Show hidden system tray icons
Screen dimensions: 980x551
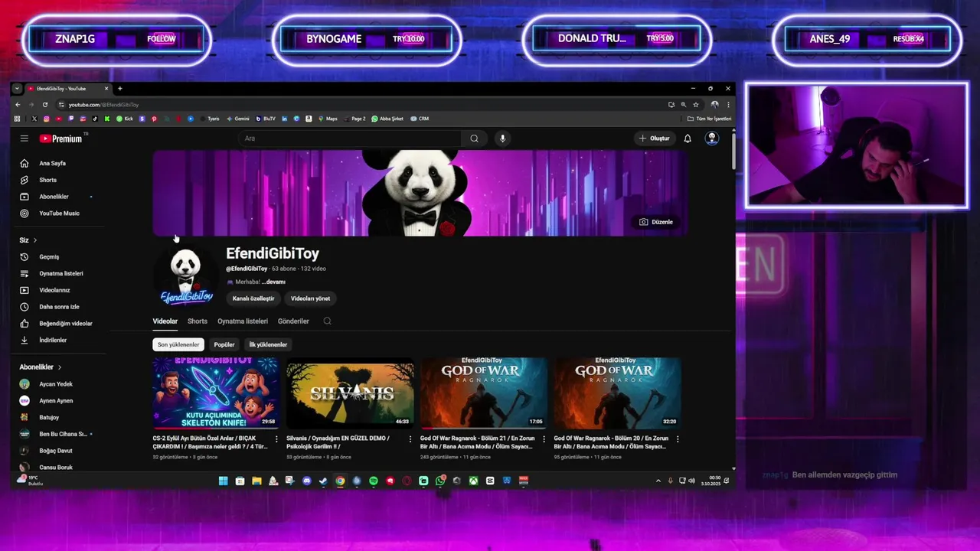[658, 481]
